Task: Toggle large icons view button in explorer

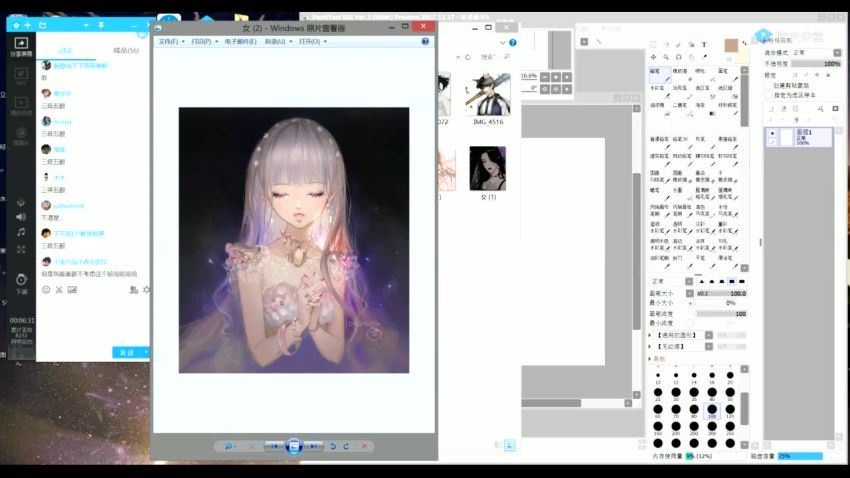Action: pos(510,445)
